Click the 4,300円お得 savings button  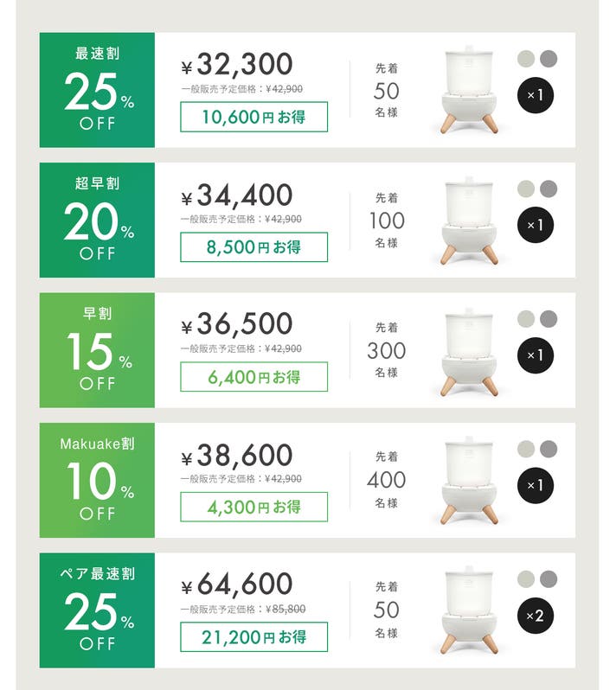pos(253,508)
